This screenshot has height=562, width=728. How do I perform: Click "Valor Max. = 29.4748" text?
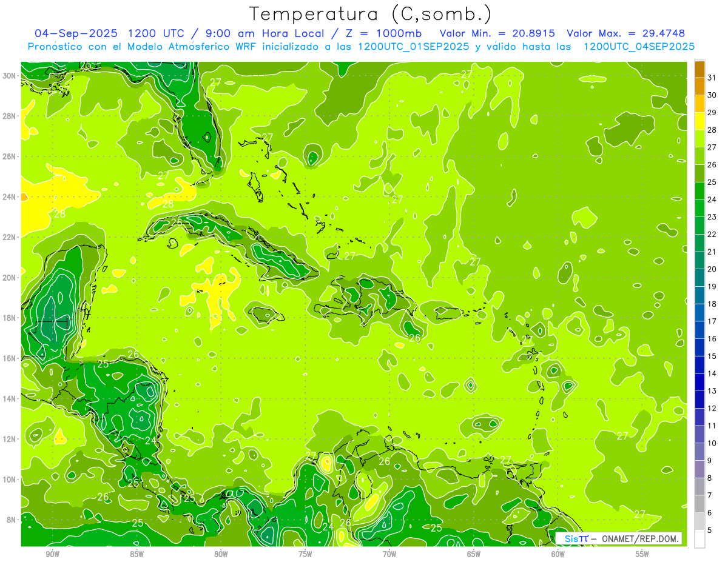(x=627, y=33)
